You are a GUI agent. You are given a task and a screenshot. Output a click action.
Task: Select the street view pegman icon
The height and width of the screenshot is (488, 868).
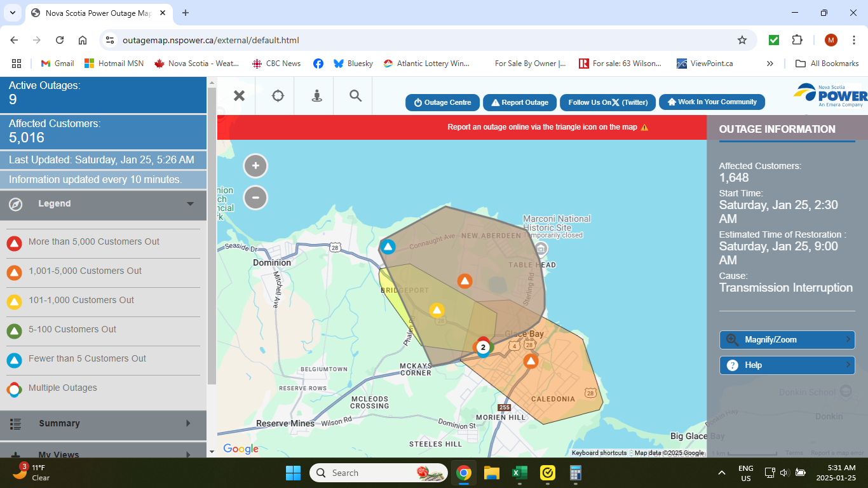pos(316,96)
